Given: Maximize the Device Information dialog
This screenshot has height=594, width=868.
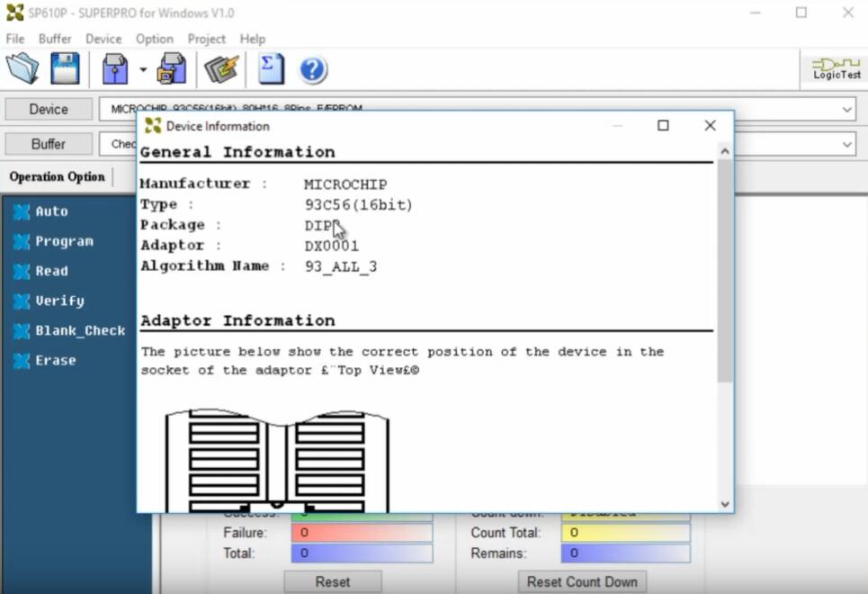Looking at the screenshot, I should [663, 126].
